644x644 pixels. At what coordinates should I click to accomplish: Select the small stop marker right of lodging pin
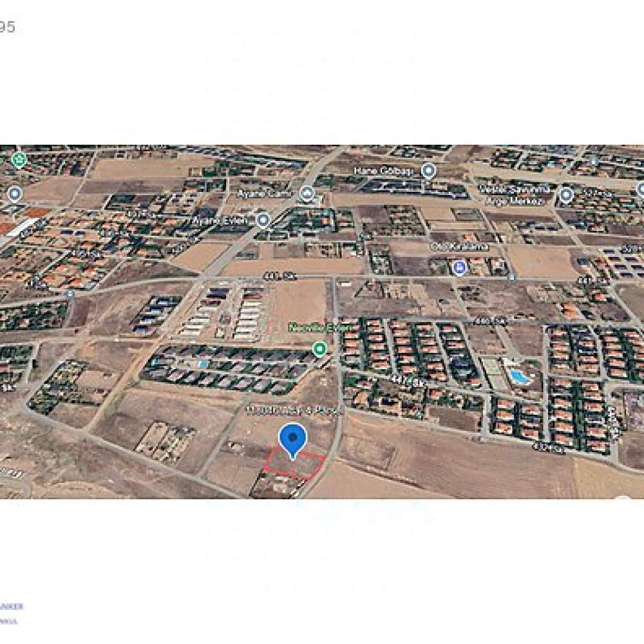click(511, 277)
